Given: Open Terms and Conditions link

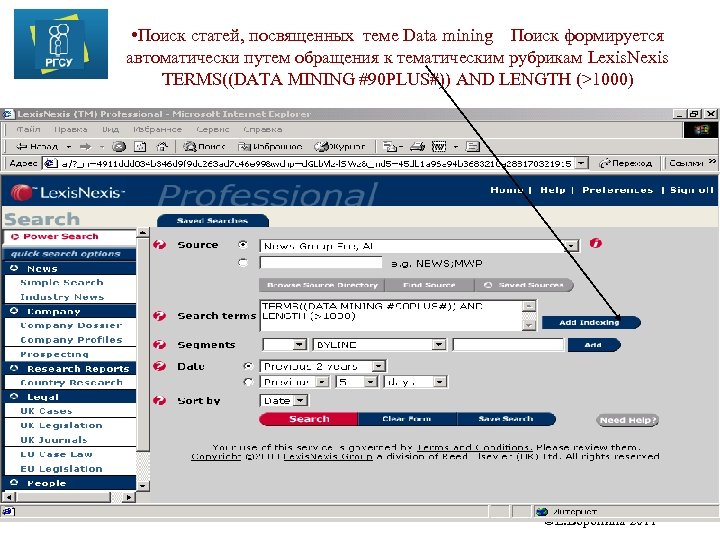Looking at the screenshot, I should (473, 447).
